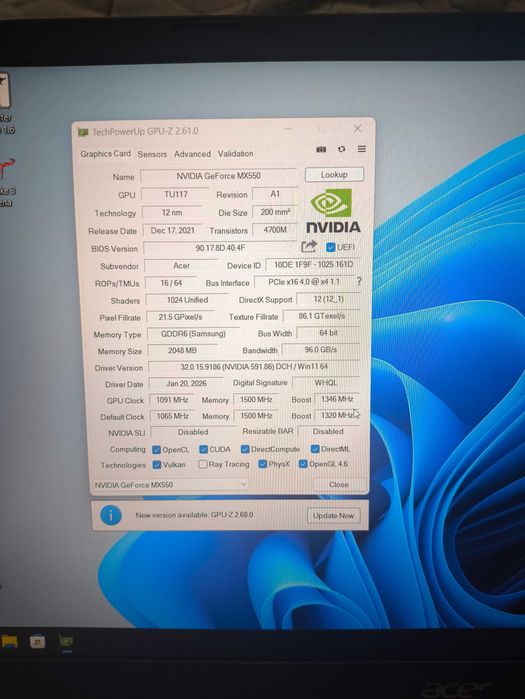
Task: Click the Jan 20, 2026 driver date
Action: [x=186, y=383]
